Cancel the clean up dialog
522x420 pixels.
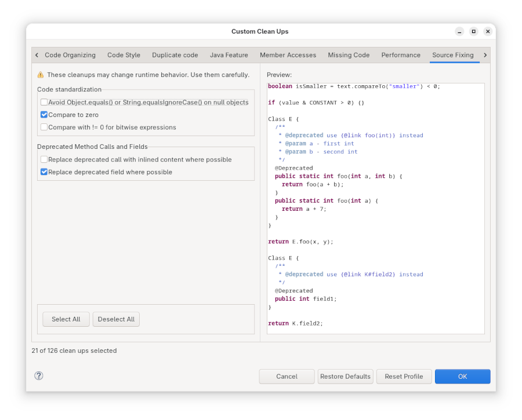(287, 377)
